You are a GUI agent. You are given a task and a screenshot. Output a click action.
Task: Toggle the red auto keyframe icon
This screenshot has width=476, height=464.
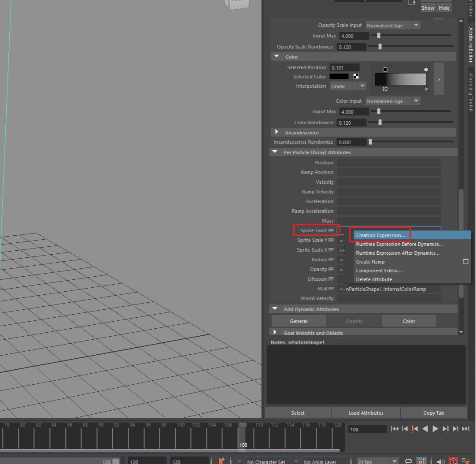(x=453, y=461)
